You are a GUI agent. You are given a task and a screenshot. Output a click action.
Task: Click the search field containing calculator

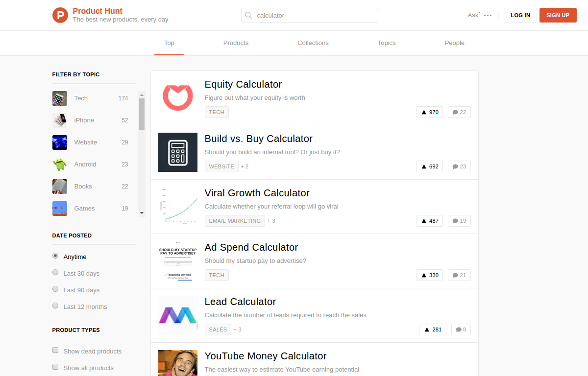[314, 15]
